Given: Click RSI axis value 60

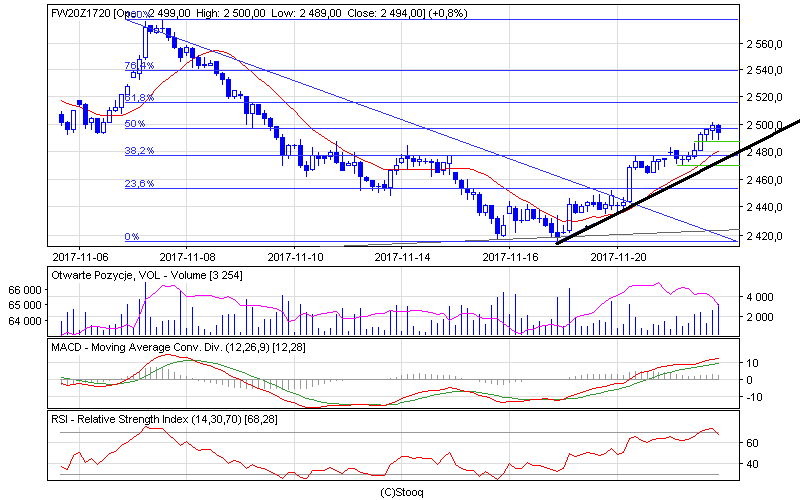Looking at the screenshot, I should [x=752, y=443].
